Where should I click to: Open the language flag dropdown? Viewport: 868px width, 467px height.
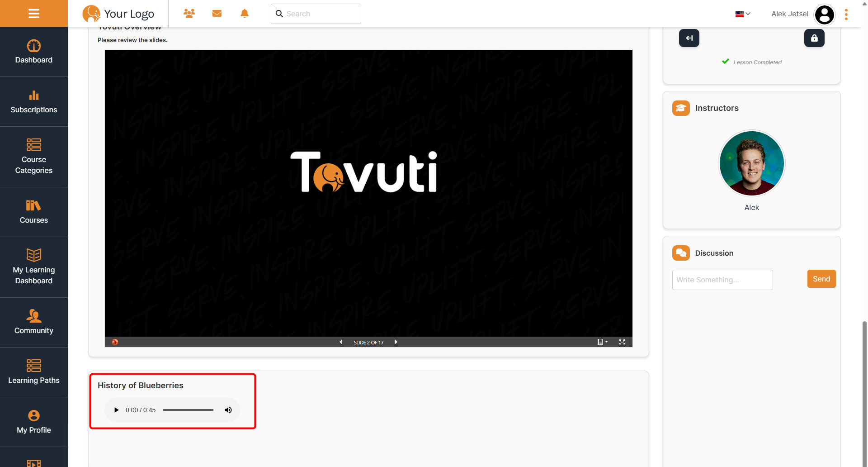pyautogui.click(x=743, y=14)
